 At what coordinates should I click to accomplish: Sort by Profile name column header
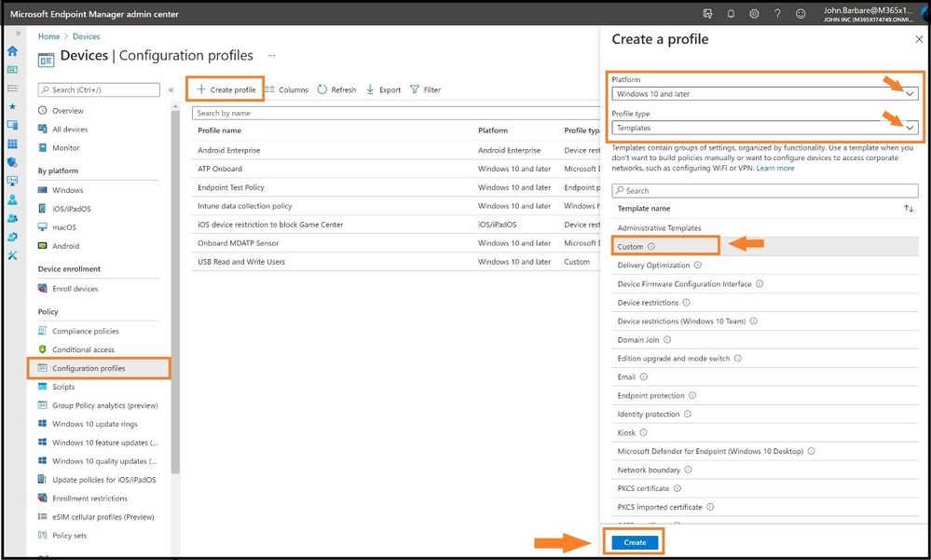click(219, 130)
